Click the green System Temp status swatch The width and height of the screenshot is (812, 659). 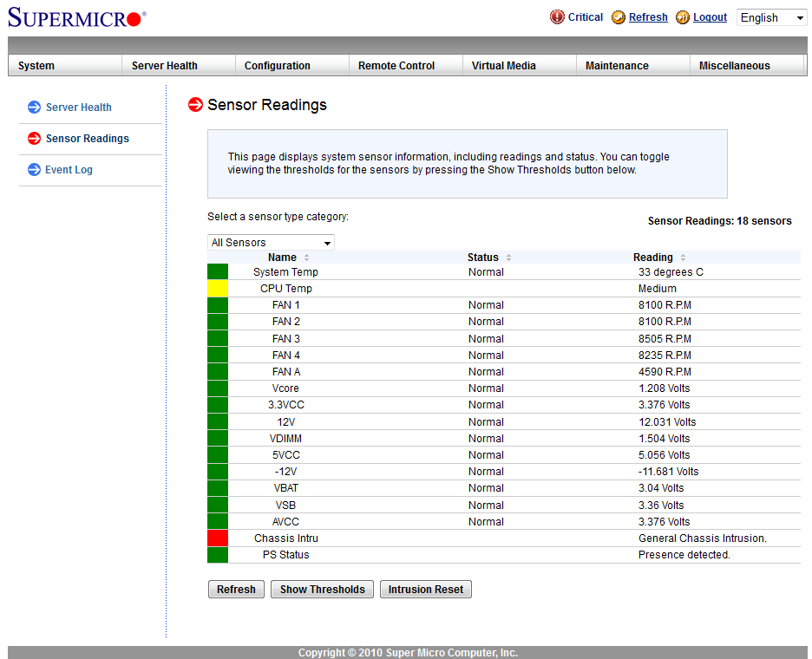point(218,271)
